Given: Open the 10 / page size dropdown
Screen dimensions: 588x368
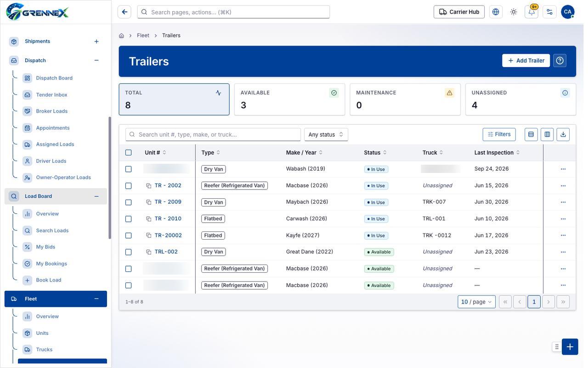Looking at the screenshot, I should click(x=477, y=302).
